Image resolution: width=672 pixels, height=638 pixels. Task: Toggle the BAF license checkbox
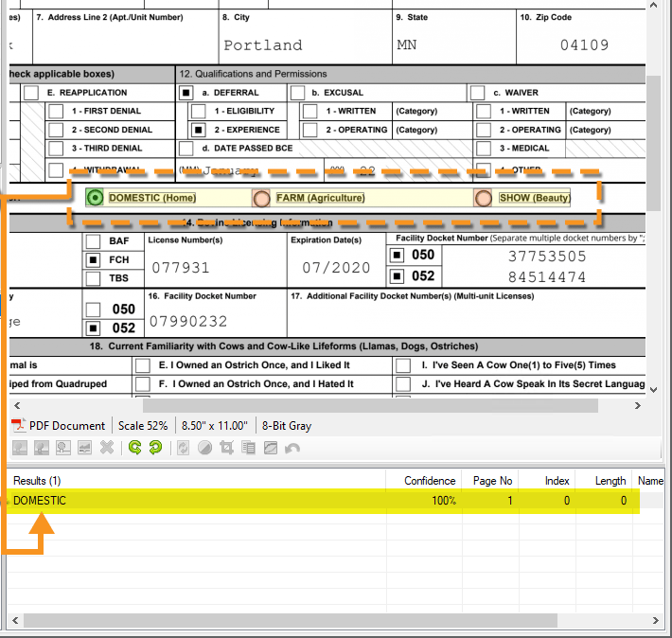94,241
